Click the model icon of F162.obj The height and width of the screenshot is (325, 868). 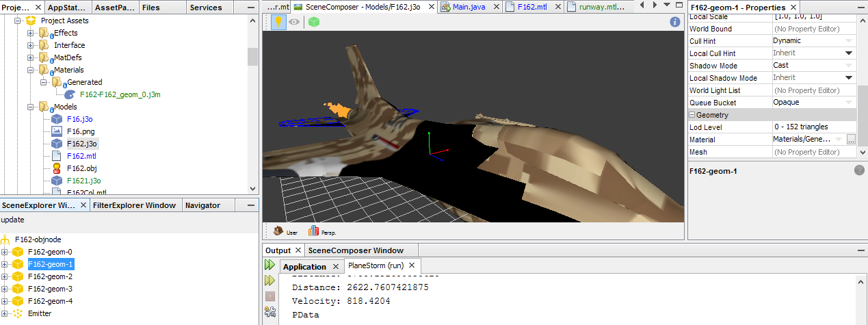tap(57, 168)
